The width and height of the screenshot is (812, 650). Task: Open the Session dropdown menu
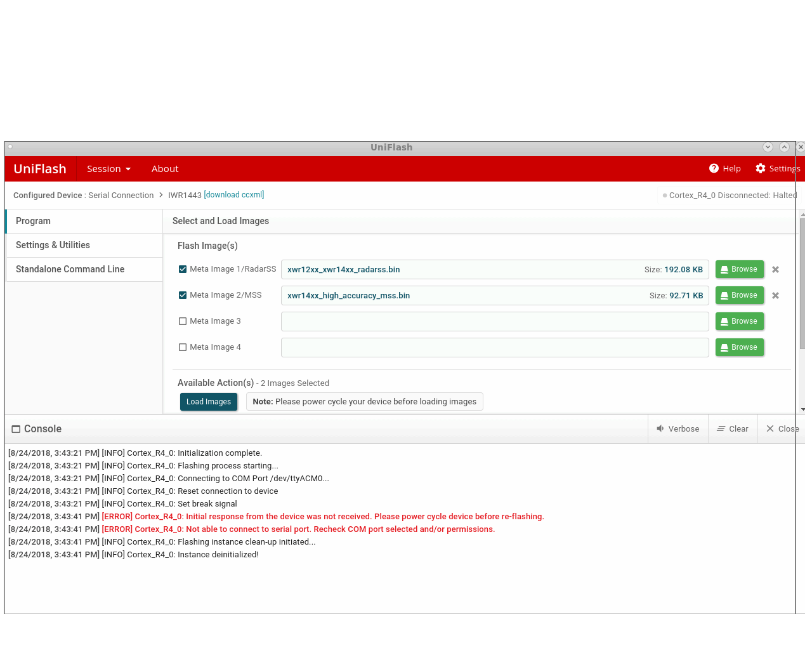coord(108,169)
